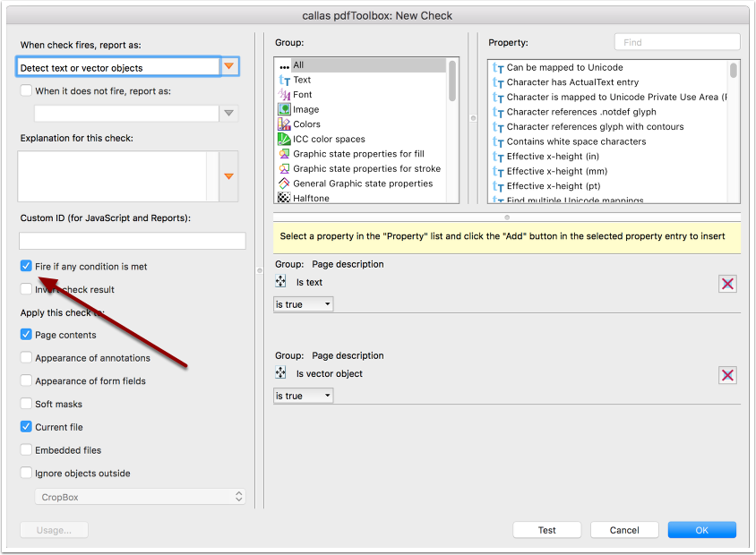Select 'All' in the Group list
The image size is (756, 555).
361,65
